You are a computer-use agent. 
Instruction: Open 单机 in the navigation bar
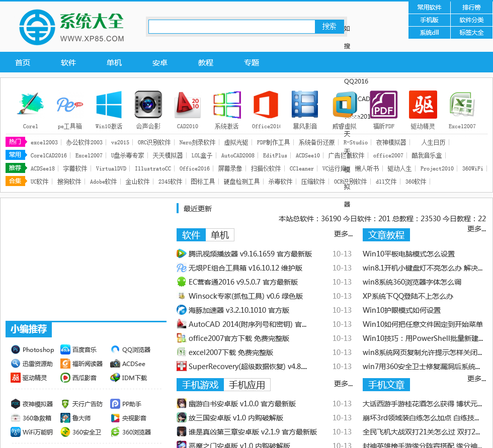pyautogui.click(x=114, y=62)
